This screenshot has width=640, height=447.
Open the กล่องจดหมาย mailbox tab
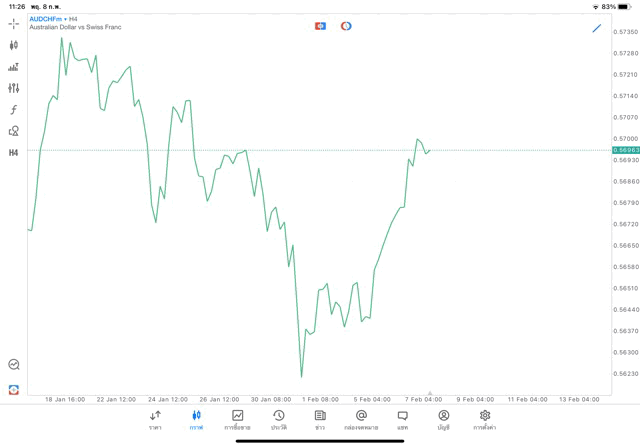(361, 420)
